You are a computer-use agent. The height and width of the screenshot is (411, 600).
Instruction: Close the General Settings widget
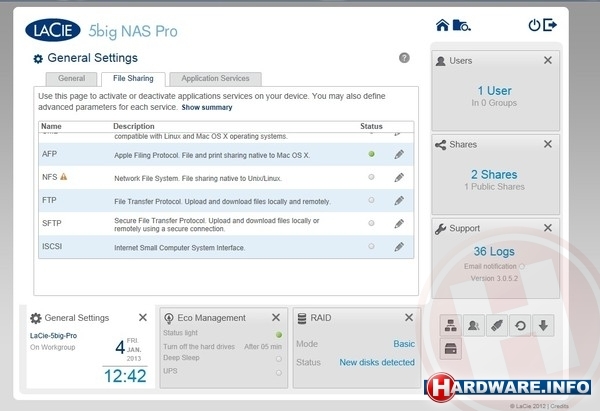143,317
